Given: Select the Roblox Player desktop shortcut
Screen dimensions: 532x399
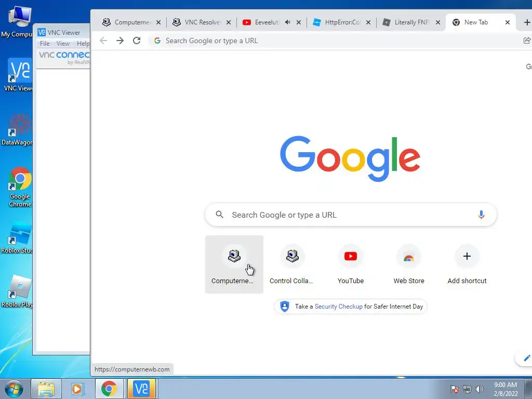Looking at the screenshot, I should [18, 292].
